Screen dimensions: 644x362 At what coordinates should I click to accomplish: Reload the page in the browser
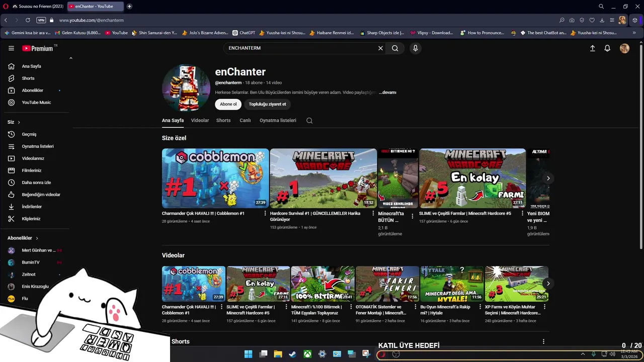click(28, 20)
